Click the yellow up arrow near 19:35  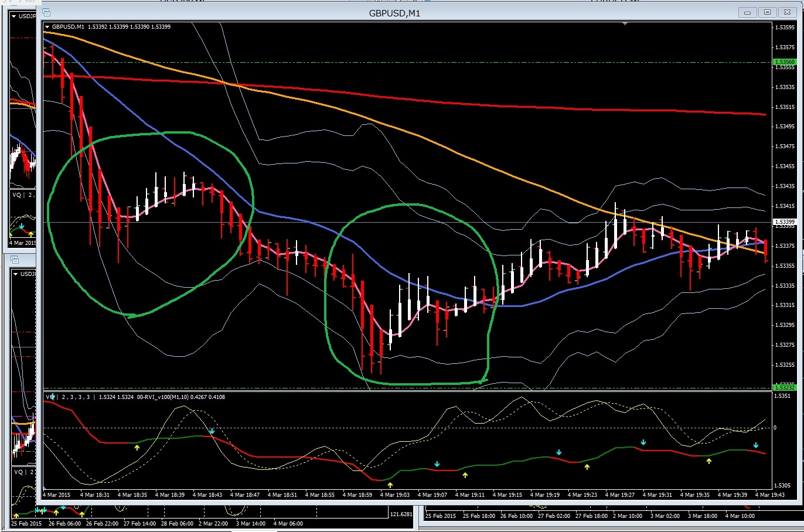tap(709, 461)
